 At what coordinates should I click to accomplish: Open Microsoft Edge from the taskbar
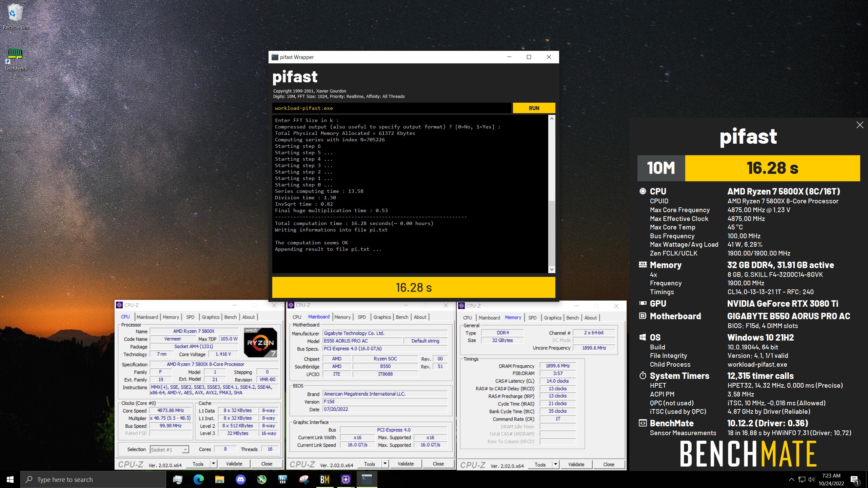(199, 480)
